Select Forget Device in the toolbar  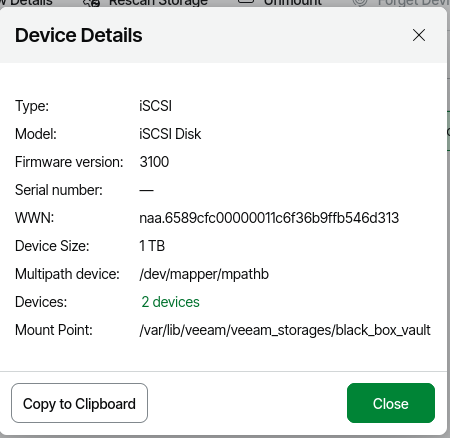[414, 3]
